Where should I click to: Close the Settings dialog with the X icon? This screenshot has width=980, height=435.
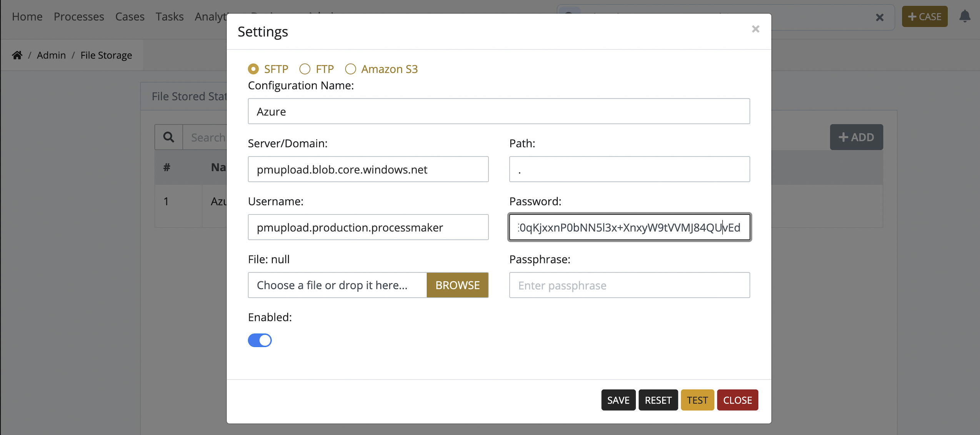pyautogui.click(x=755, y=29)
